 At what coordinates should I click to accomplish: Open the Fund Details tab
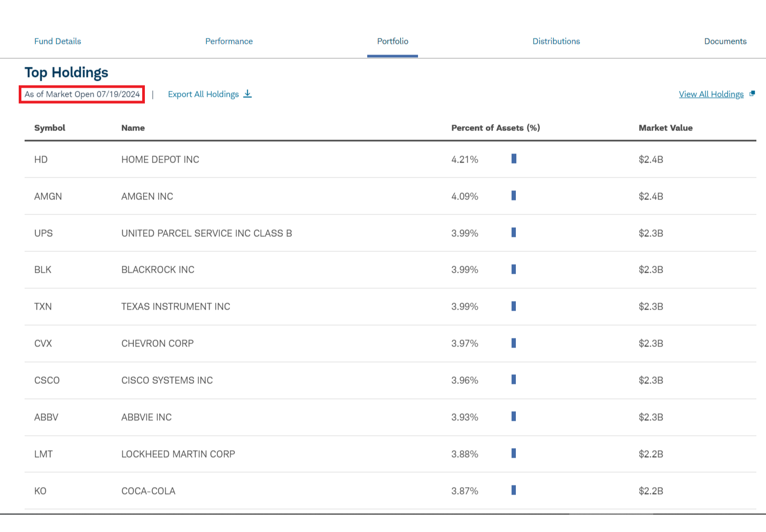coord(58,41)
